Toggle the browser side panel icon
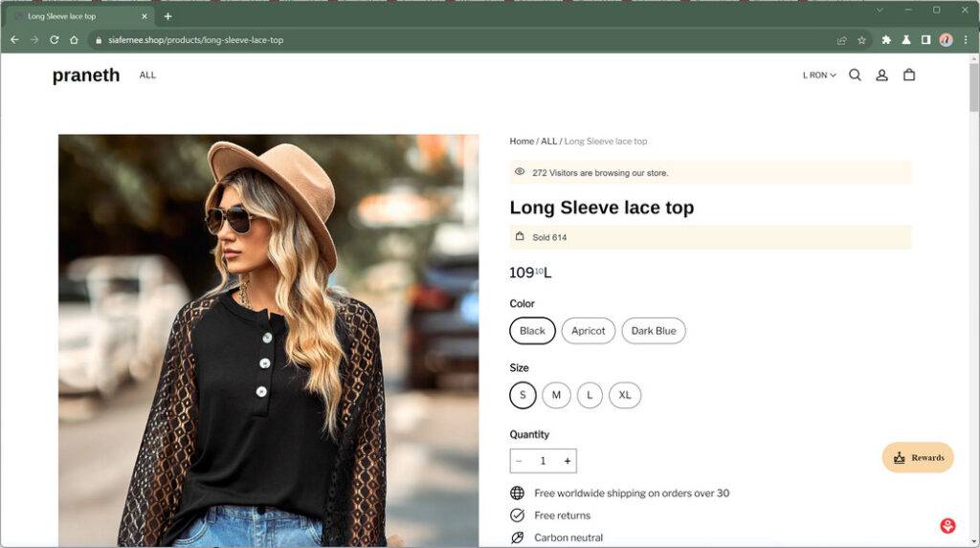 925,40
